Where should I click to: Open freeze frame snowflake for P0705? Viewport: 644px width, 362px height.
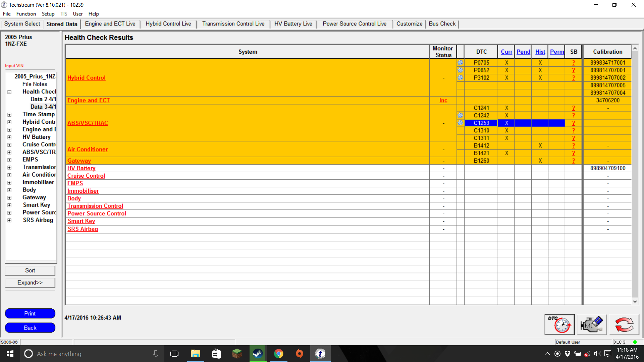(460, 63)
